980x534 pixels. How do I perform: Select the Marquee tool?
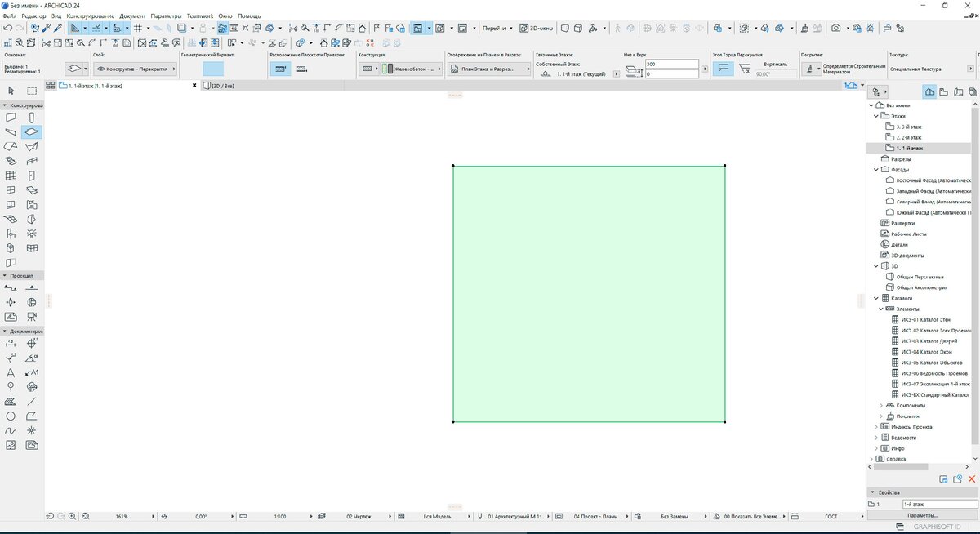pos(32,91)
